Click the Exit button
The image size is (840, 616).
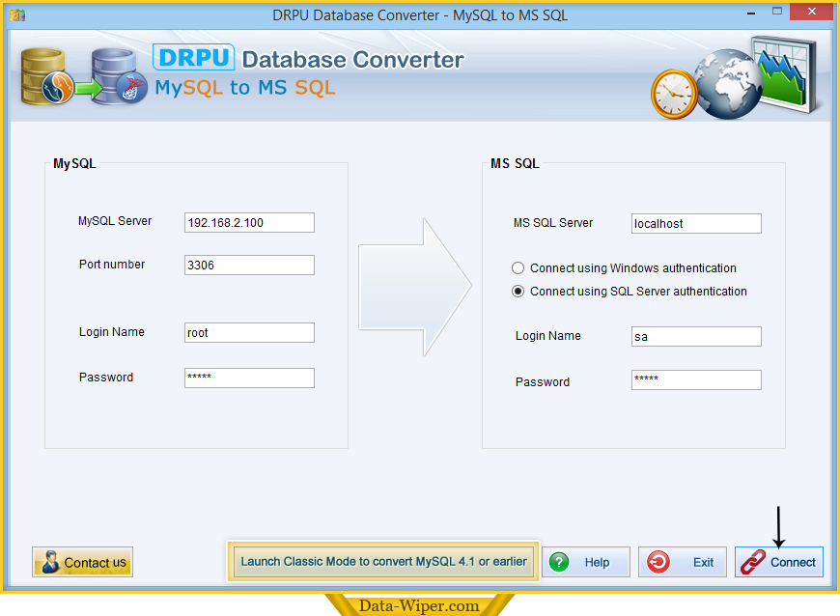(x=682, y=562)
